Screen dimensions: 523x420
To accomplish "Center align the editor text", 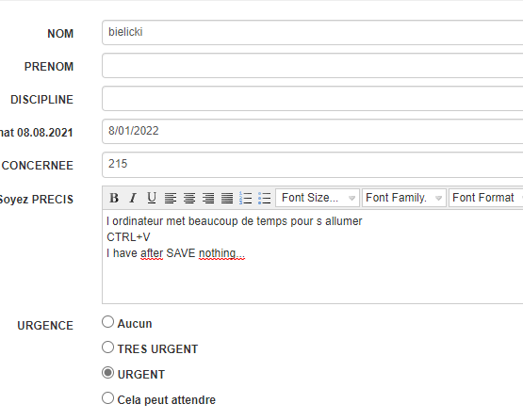I will click(x=189, y=198).
